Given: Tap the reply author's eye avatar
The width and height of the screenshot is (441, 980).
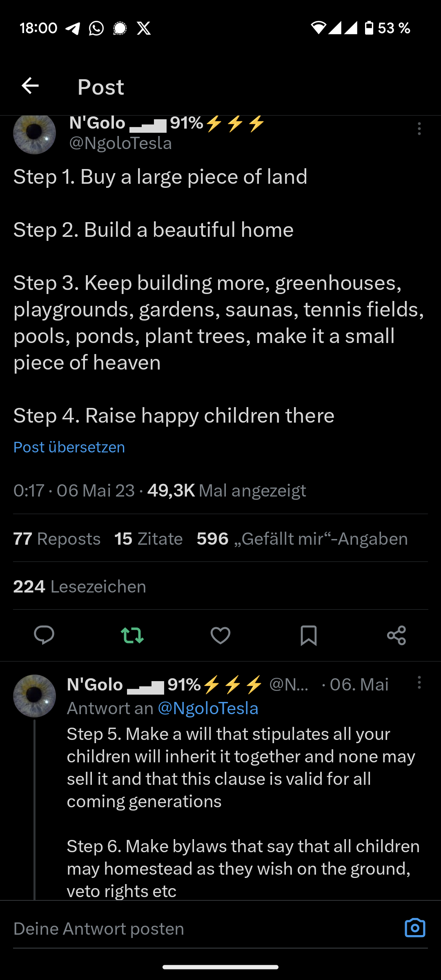Looking at the screenshot, I should click(35, 696).
